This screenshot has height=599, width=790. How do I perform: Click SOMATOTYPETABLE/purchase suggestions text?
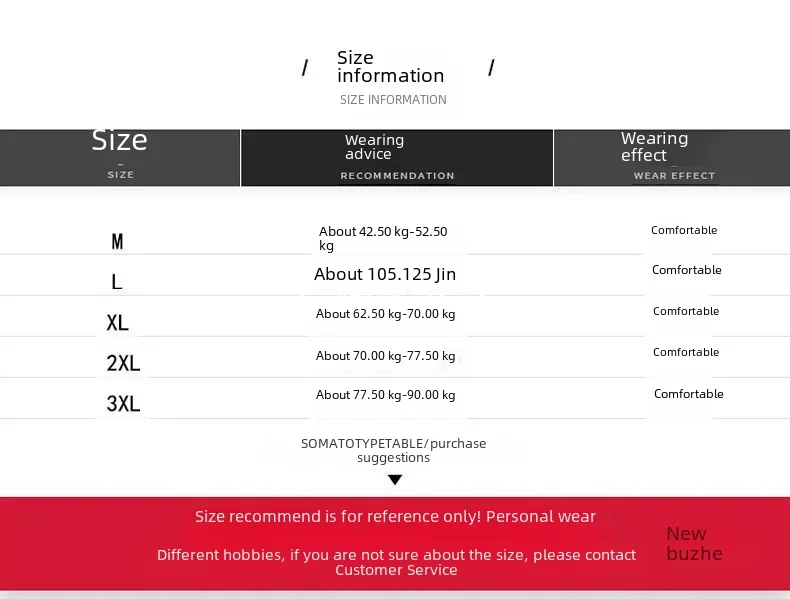[393, 450]
